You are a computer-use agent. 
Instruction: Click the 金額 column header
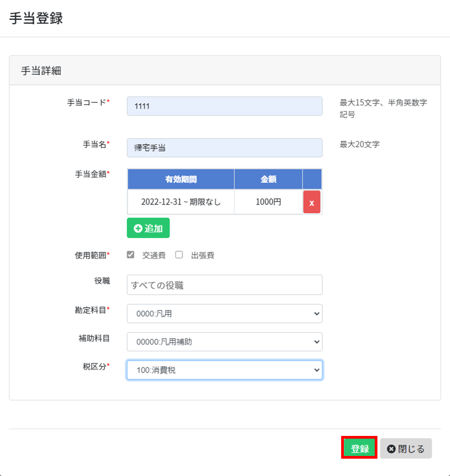click(x=269, y=179)
